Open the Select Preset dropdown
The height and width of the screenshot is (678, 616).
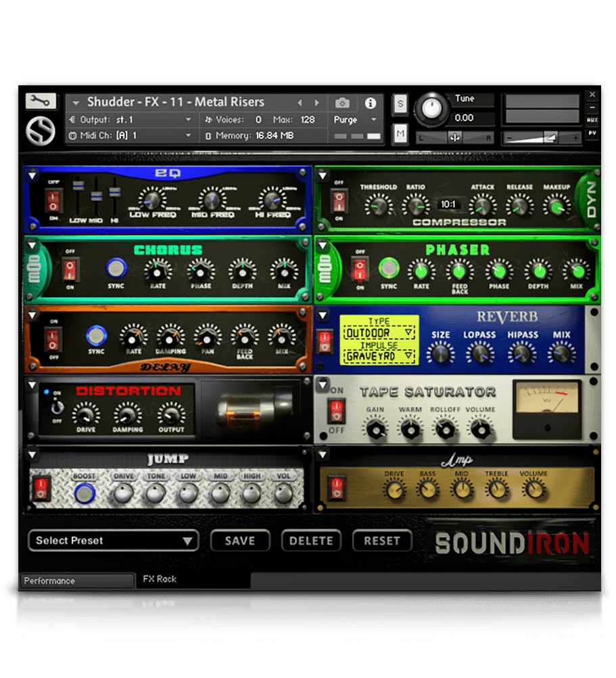tap(113, 541)
